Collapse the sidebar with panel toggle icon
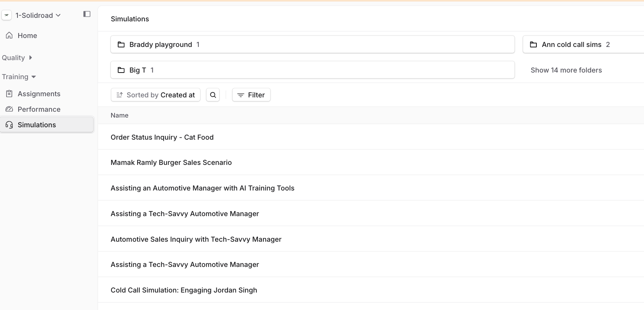The image size is (644, 310). click(x=87, y=14)
